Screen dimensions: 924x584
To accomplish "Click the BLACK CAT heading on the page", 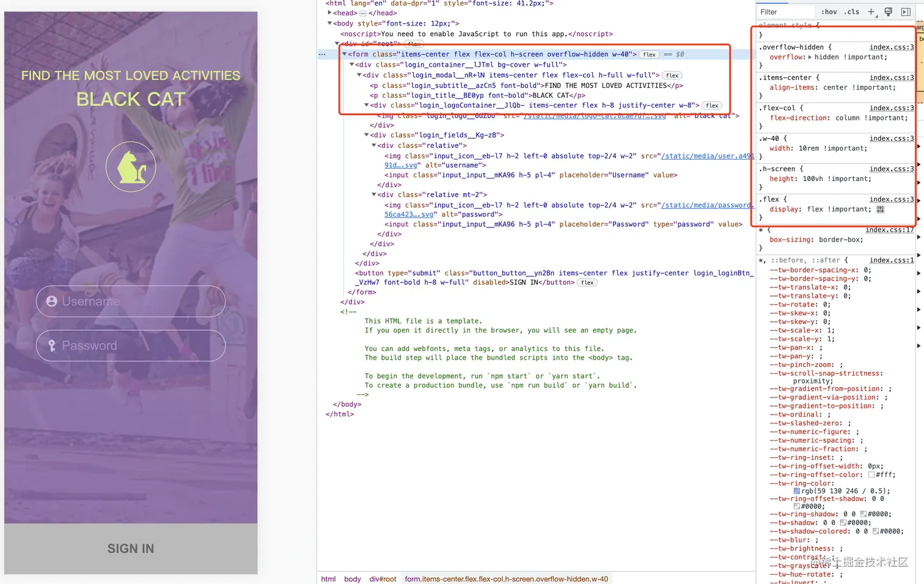I will [131, 99].
